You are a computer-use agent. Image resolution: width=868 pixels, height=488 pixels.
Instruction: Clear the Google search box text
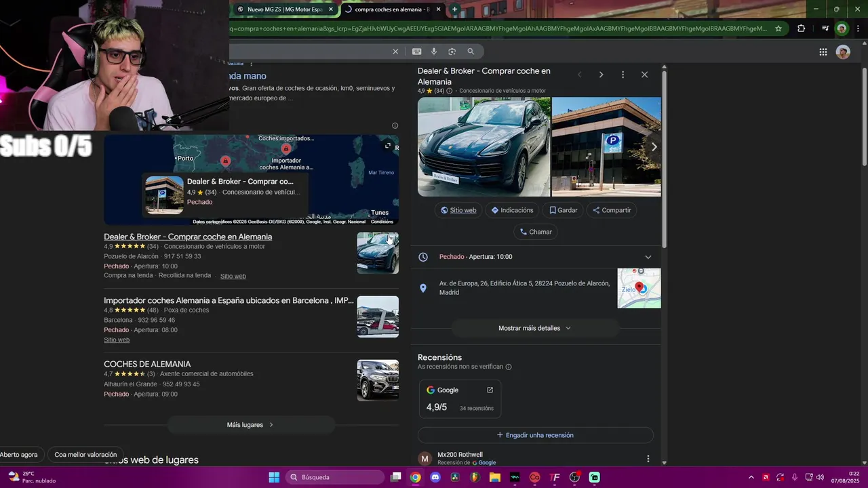tap(395, 52)
